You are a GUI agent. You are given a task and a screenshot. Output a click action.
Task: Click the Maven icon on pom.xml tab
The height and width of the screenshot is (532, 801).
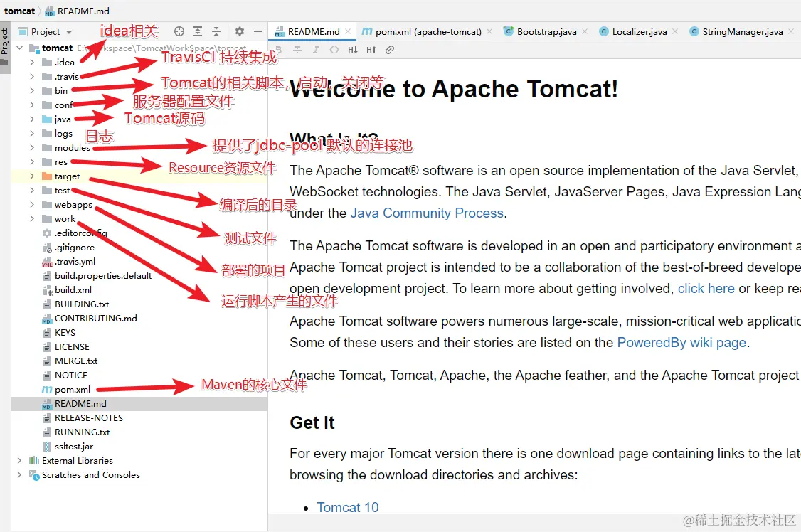367,32
